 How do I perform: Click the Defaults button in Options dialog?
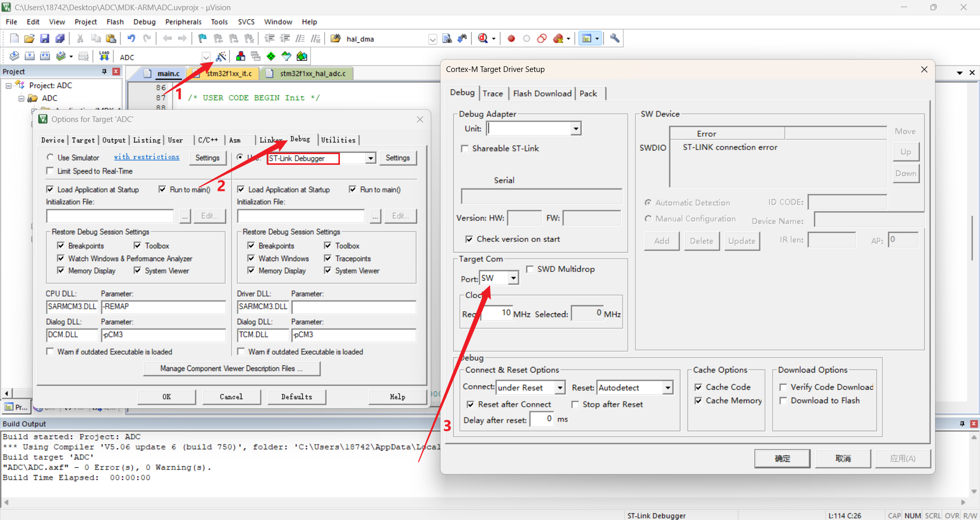[x=297, y=397]
